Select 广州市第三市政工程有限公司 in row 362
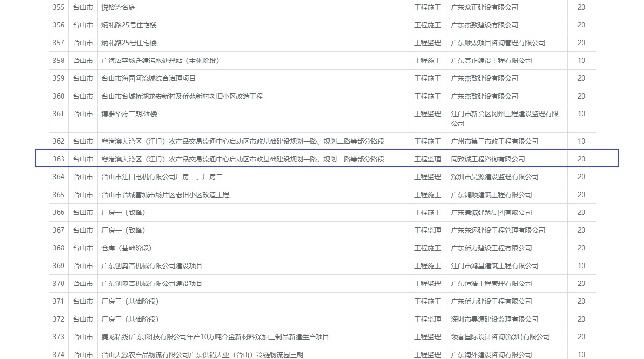Viewport: 644px width, 359px height. (495, 141)
